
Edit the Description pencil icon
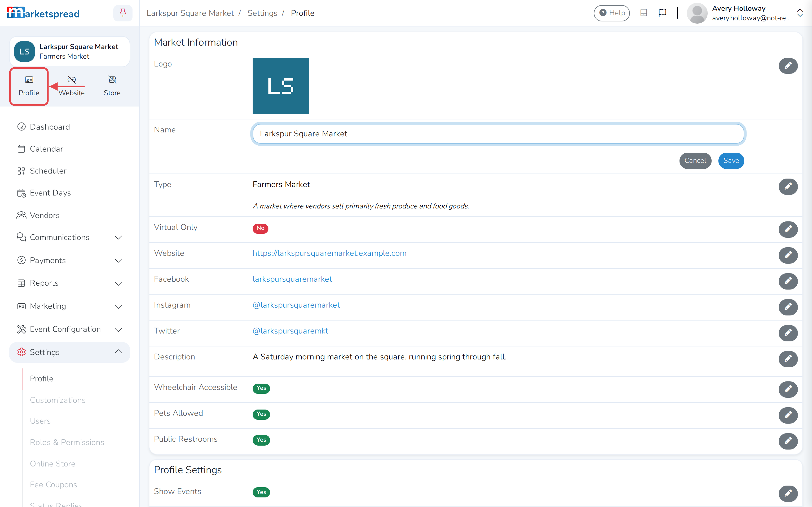click(x=788, y=359)
